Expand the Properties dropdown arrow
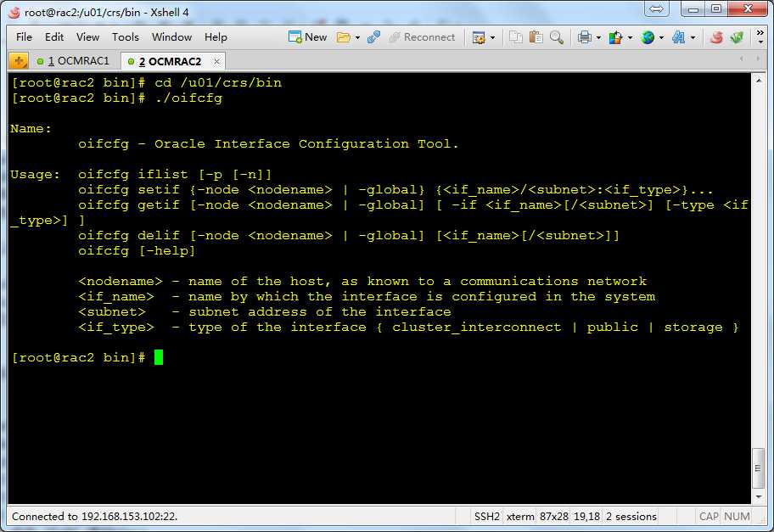 (492, 37)
